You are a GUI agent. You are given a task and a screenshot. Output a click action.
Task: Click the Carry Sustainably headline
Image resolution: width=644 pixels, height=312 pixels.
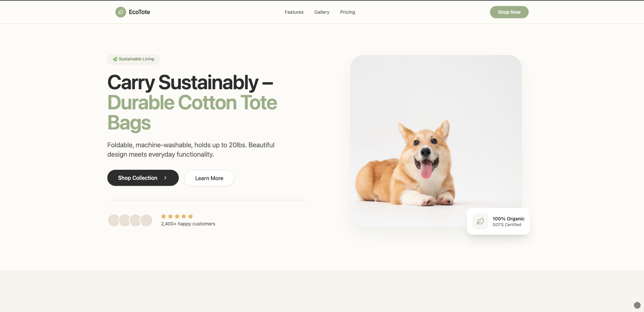coord(190,83)
